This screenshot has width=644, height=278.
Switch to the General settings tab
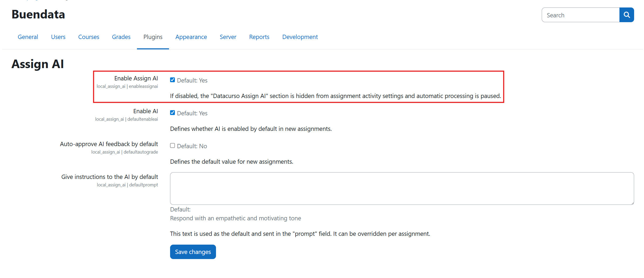click(x=28, y=37)
